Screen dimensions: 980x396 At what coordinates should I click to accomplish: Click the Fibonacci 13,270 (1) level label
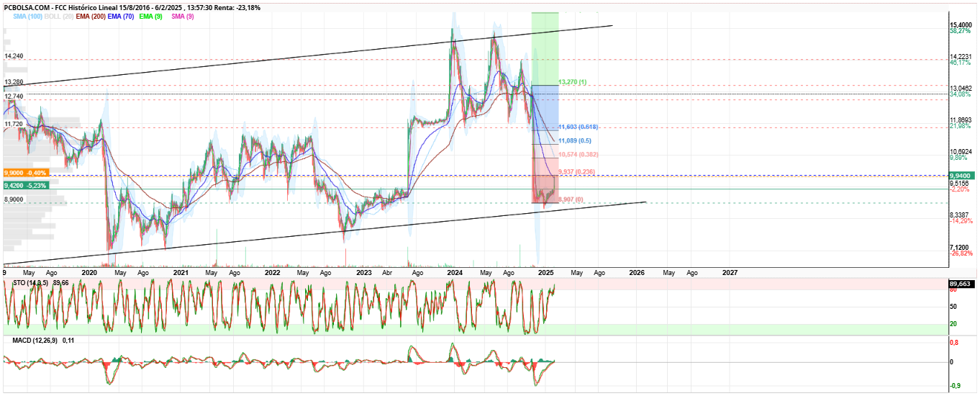click(573, 82)
